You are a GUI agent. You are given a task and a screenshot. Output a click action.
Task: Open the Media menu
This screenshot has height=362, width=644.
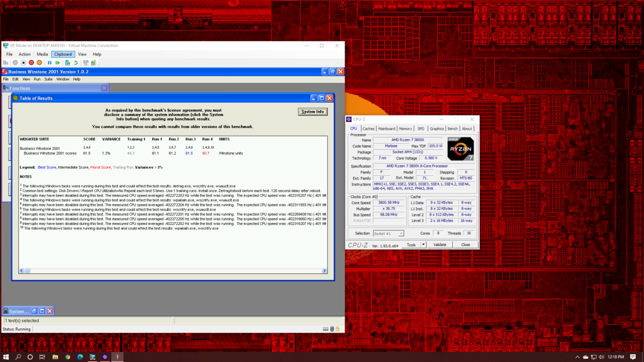(x=42, y=54)
